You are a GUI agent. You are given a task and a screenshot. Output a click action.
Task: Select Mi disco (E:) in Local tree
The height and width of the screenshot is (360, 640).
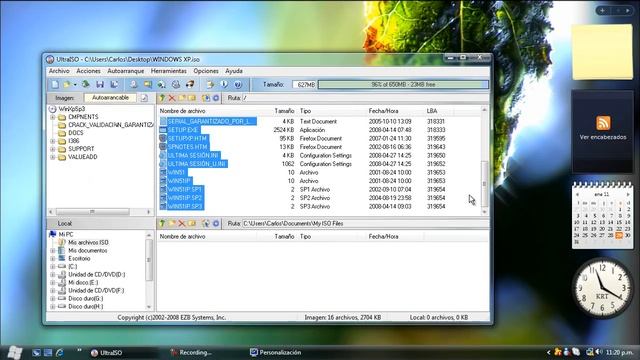coord(83,282)
